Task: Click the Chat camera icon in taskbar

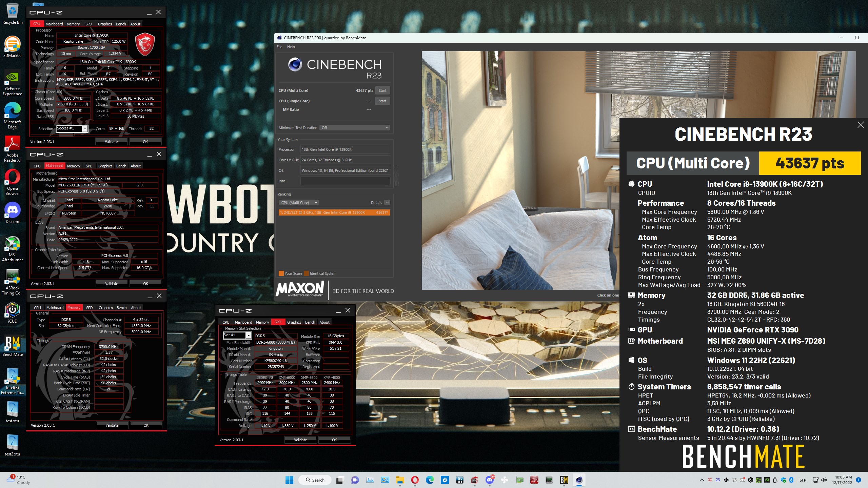Action: click(355, 480)
